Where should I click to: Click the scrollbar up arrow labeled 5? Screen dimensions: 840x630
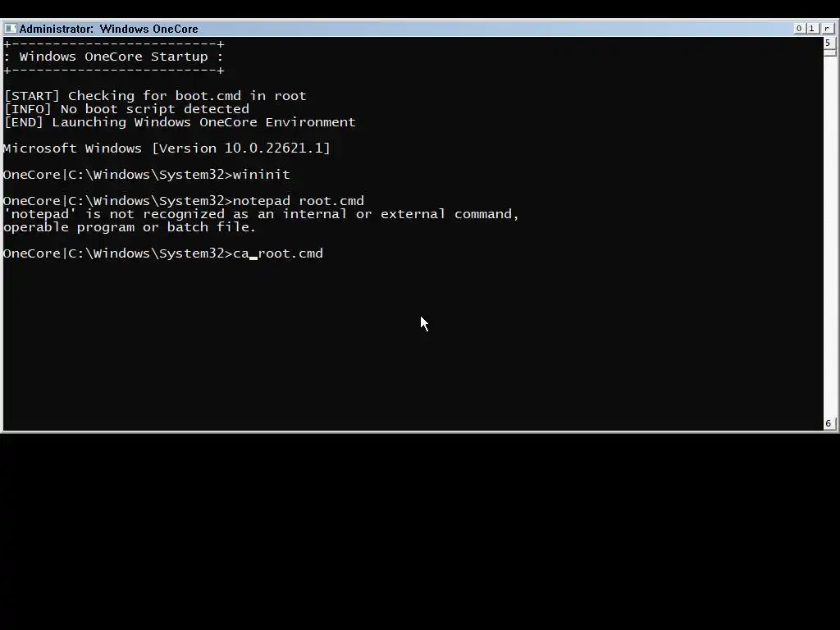pyautogui.click(x=829, y=43)
